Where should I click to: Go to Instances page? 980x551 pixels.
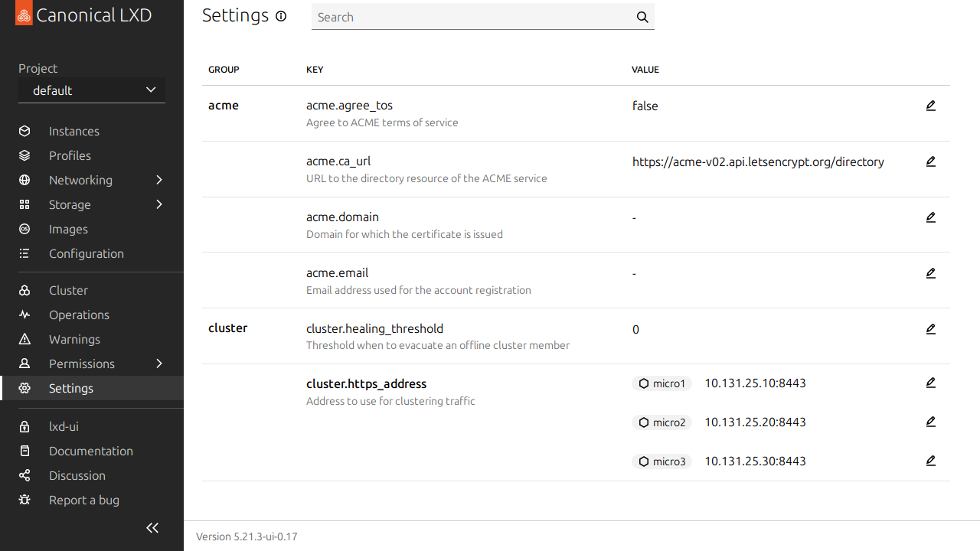click(73, 131)
